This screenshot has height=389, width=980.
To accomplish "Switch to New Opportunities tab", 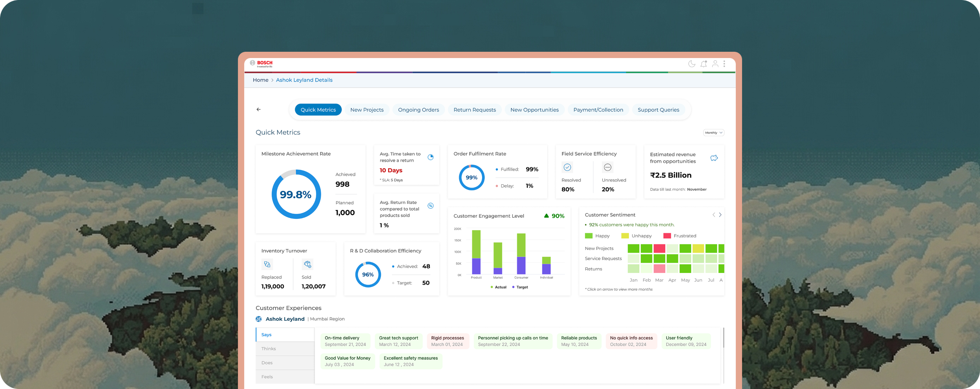I will pos(534,110).
